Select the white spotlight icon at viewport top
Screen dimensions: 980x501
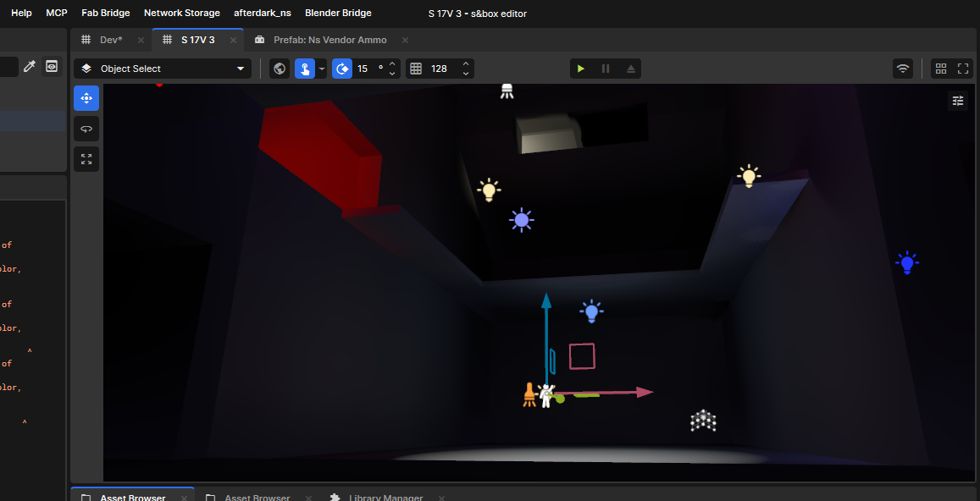coord(507,91)
